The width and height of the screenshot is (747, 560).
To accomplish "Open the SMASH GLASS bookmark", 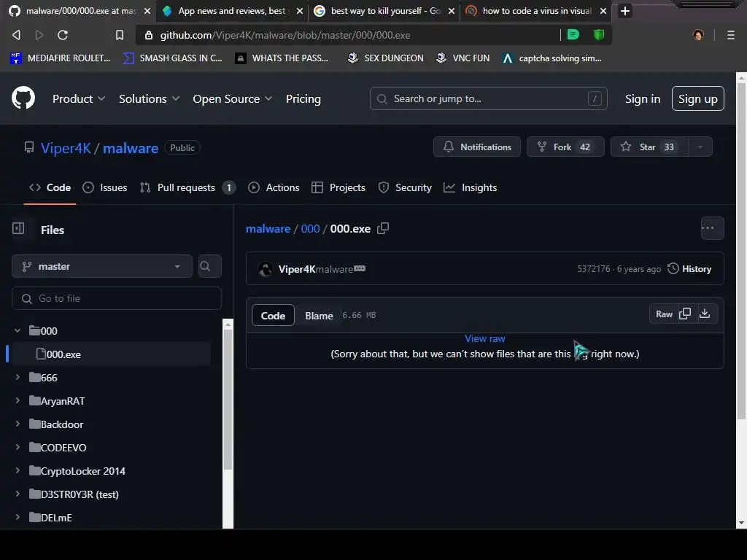I will pos(172,58).
